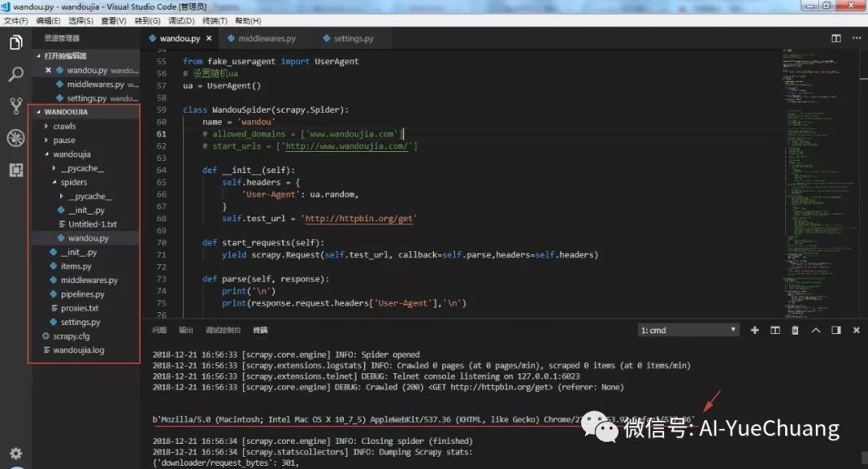Viewport: 868px width, 469px height.
Task: Follow the http://httpbin.org/get link in code
Action: (358, 219)
